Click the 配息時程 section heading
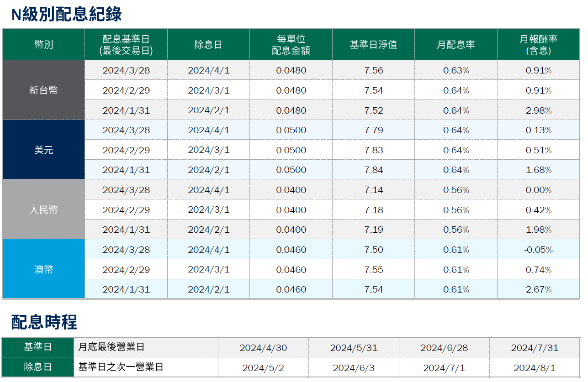 (44, 322)
